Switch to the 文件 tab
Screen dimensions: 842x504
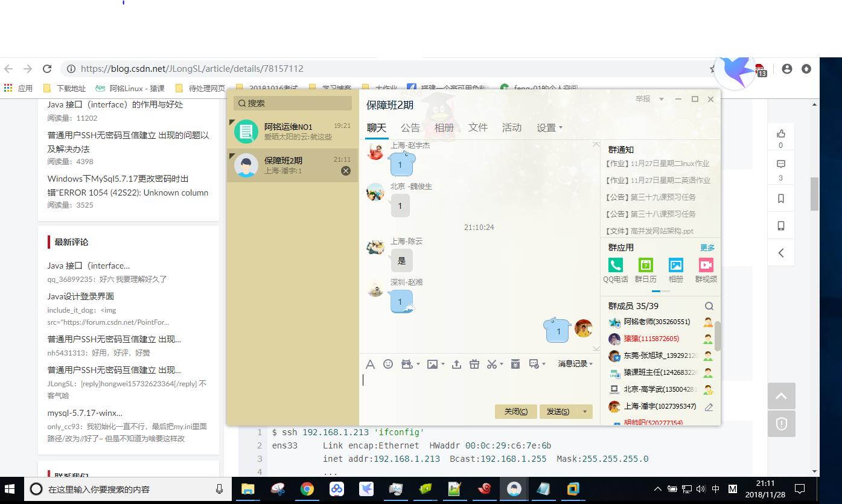click(478, 128)
